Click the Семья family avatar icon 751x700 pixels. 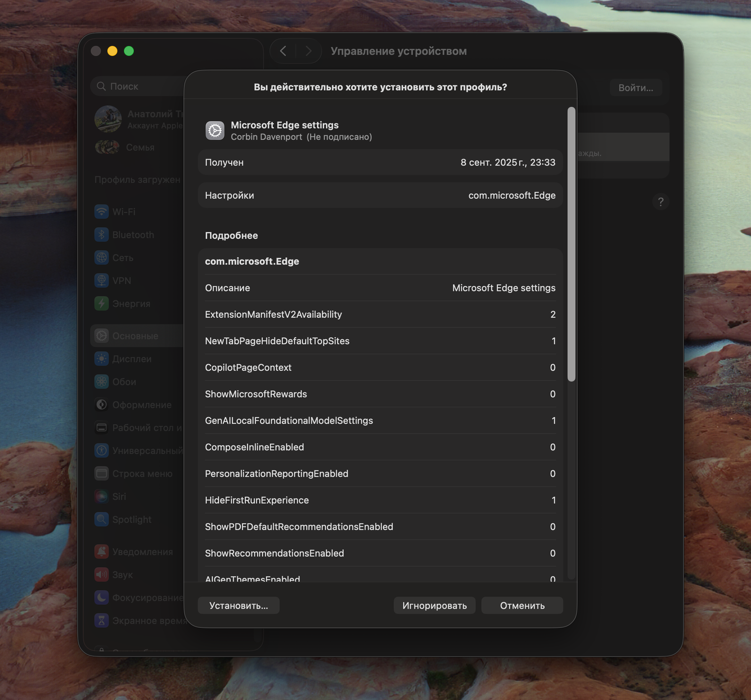point(107,147)
